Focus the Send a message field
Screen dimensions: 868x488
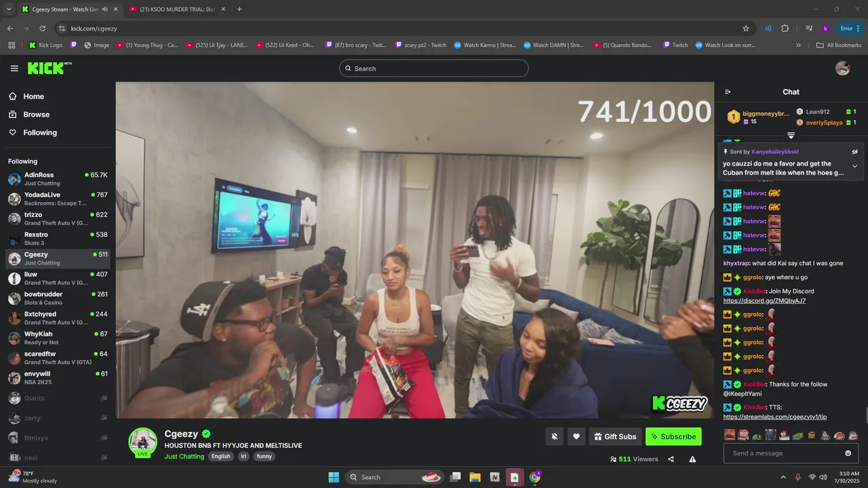pos(791,453)
